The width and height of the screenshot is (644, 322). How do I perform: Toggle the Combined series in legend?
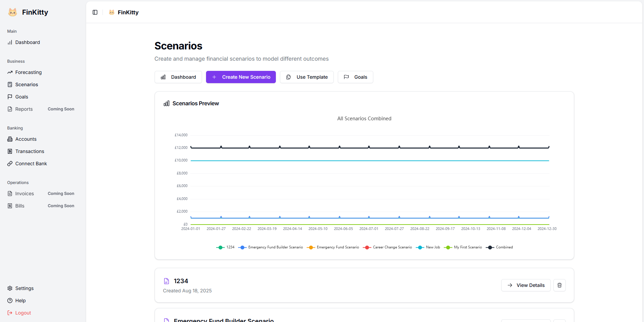coord(500,247)
